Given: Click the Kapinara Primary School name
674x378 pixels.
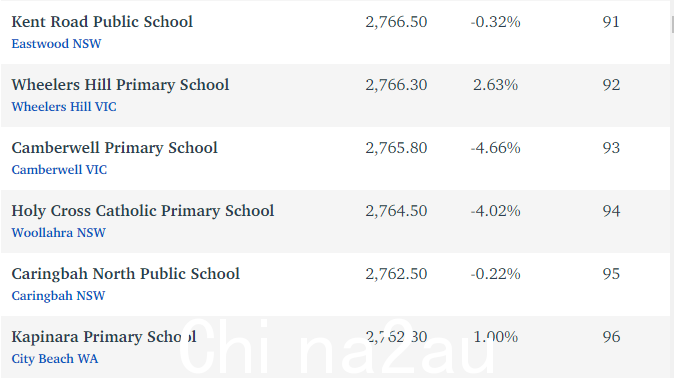Looking at the screenshot, I should (104, 337).
